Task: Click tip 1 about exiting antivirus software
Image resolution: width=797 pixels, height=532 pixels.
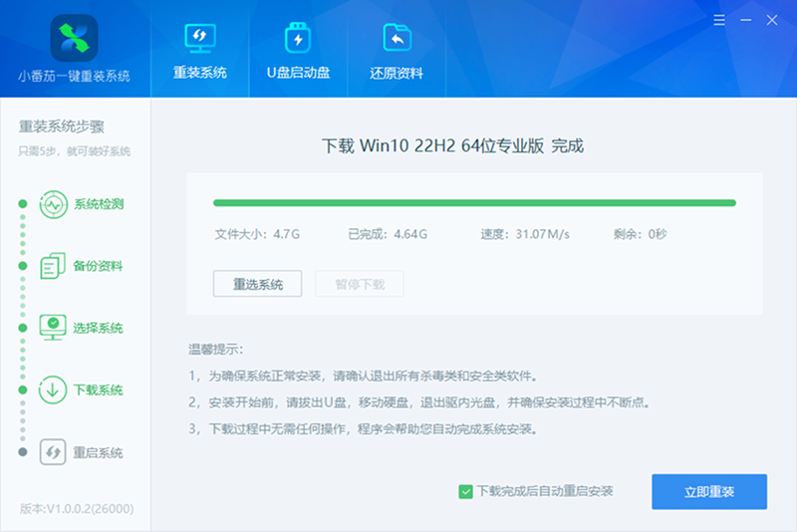Action: click(x=364, y=376)
